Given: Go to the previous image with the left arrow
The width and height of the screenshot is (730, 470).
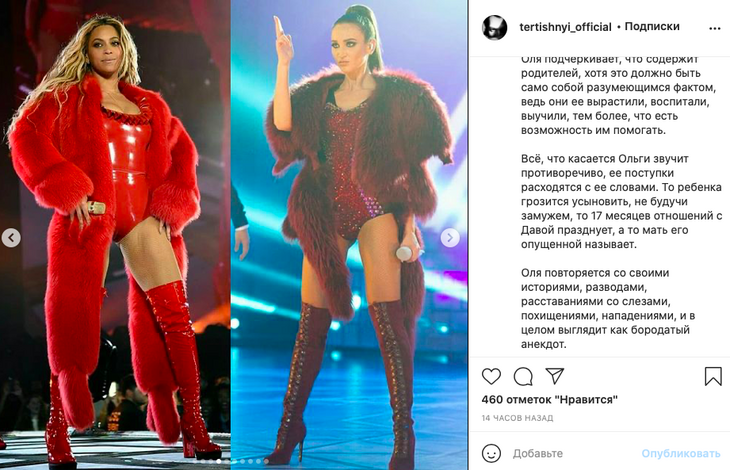Looking at the screenshot, I should (x=11, y=238).
